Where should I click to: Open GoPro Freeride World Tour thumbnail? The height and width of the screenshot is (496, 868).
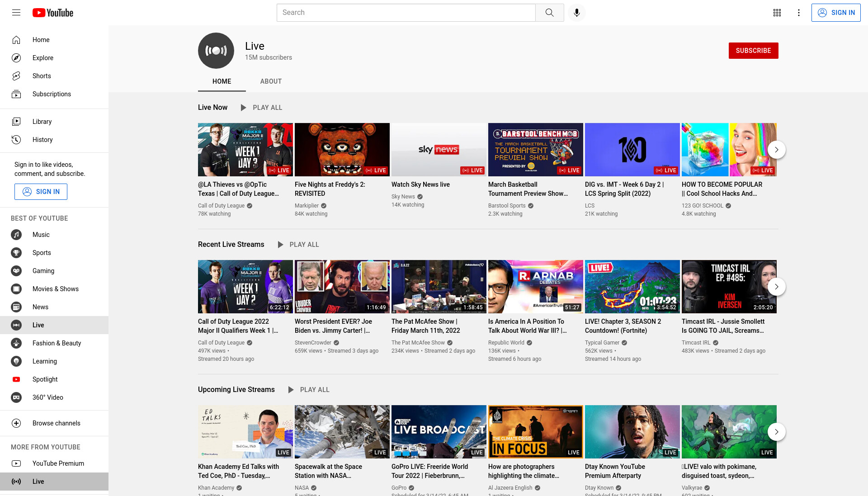pos(439,432)
